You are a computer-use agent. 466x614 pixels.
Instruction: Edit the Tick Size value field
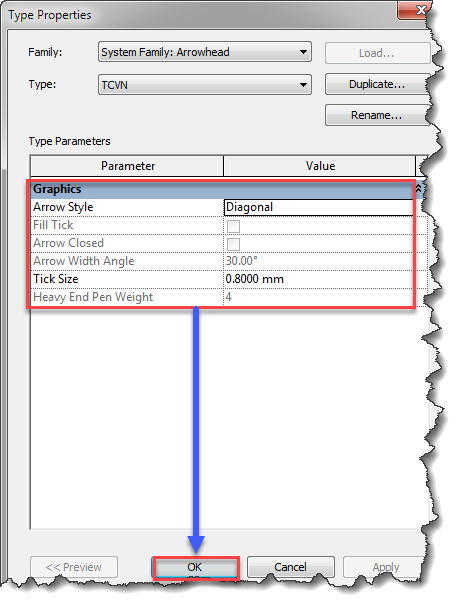(x=319, y=279)
